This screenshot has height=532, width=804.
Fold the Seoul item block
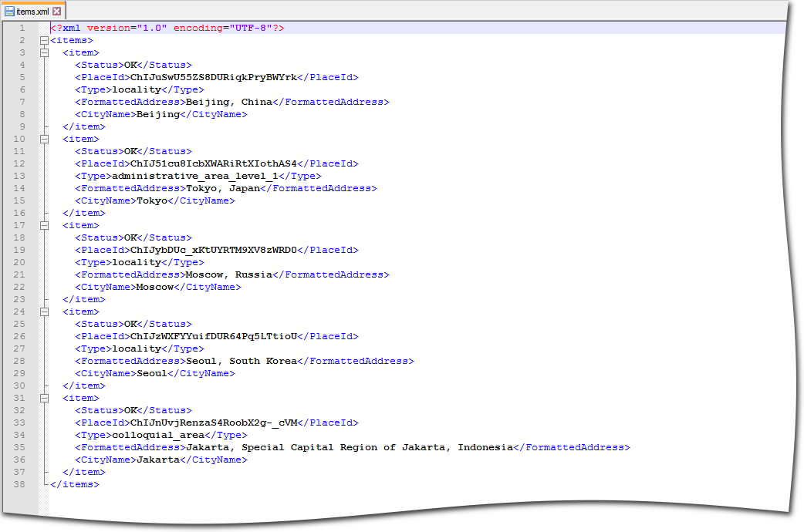[44, 311]
